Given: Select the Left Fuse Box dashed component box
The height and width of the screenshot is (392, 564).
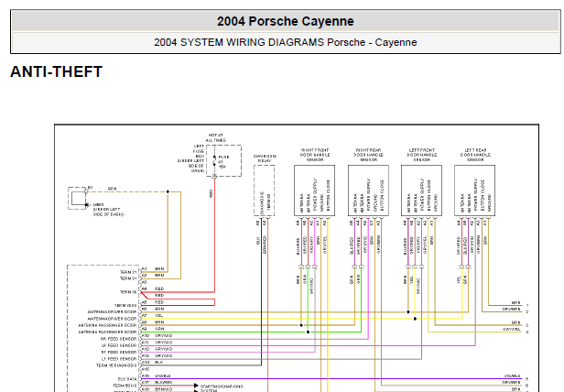Looking at the screenshot, I should 223,160.
